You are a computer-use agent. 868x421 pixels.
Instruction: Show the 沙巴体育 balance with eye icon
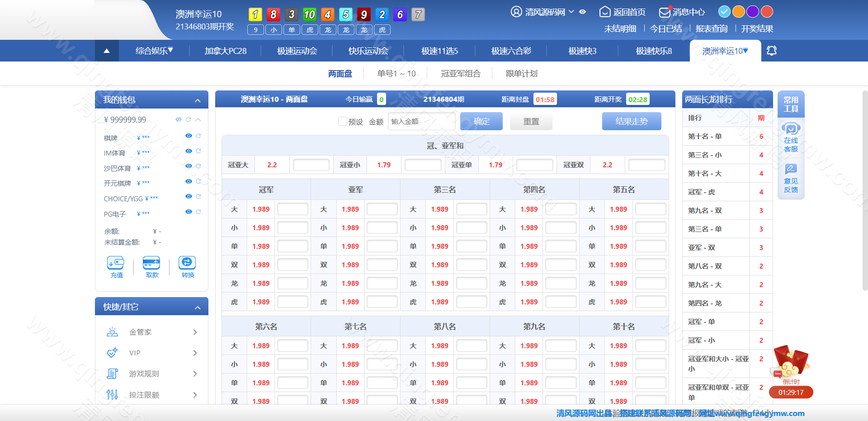pyautogui.click(x=189, y=166)
